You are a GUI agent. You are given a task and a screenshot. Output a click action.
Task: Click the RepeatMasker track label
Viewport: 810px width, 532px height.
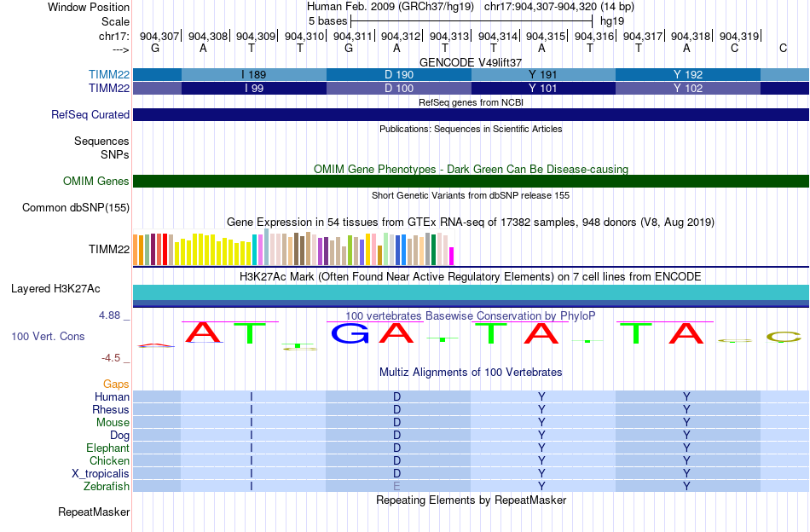[94, 512]
